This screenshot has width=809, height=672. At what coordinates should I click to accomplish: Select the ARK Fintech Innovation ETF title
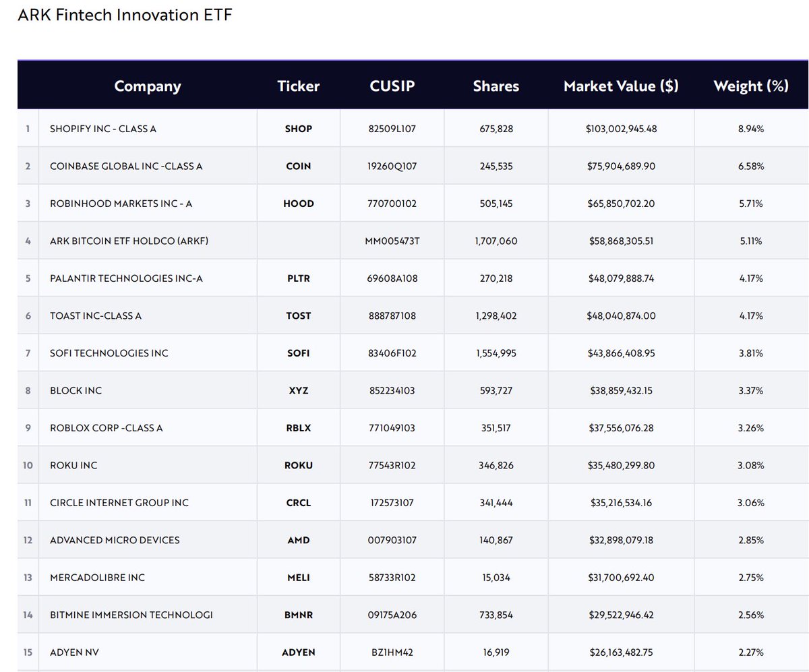click(x=125, y=15)
